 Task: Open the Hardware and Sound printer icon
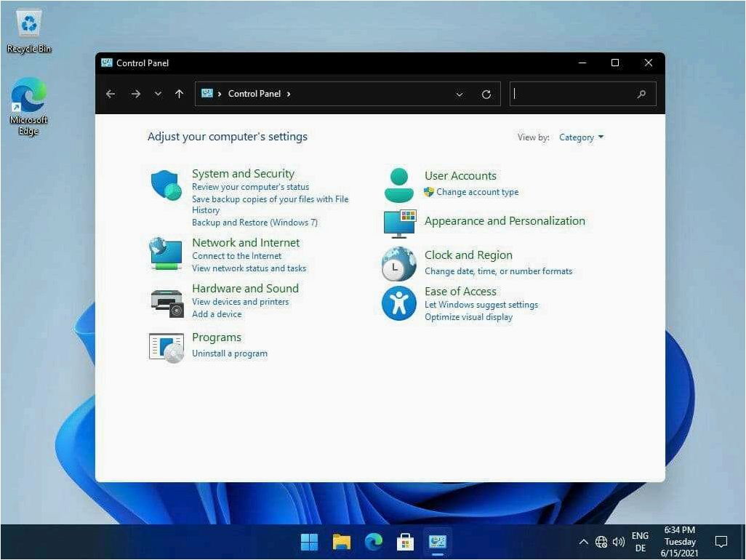167,302
